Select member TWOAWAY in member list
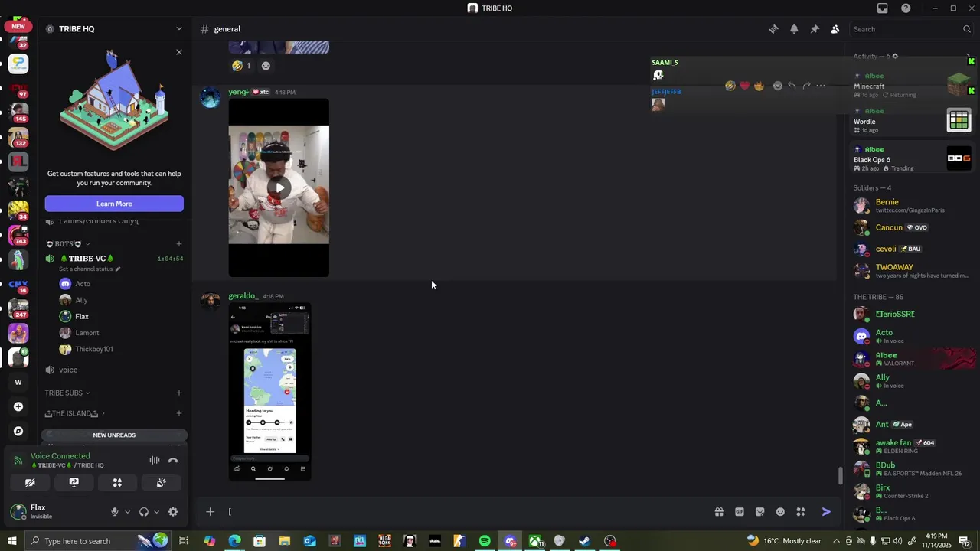The image size is (980, 551). coord(912,271)
